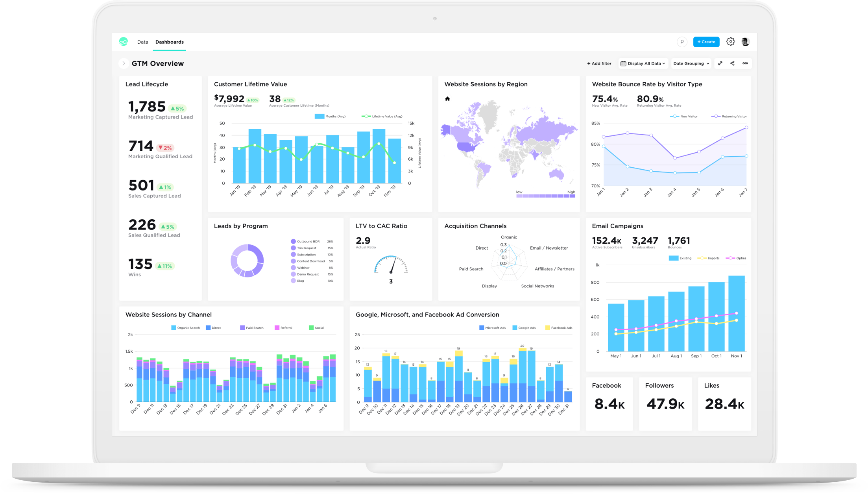Click the teal company logo in the navbar
Image resolution: width=868 pixels, height=494 pixels.
click(x=123, y=42)
